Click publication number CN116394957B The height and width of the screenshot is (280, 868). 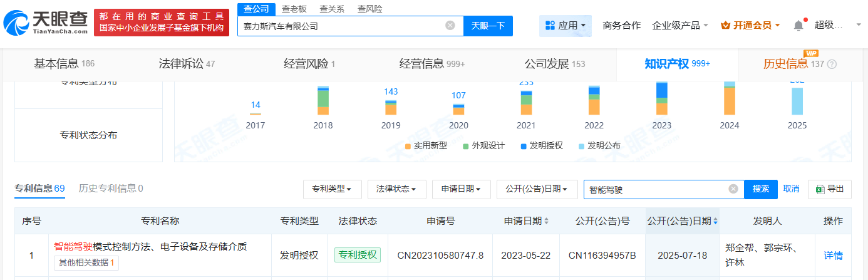602,255
